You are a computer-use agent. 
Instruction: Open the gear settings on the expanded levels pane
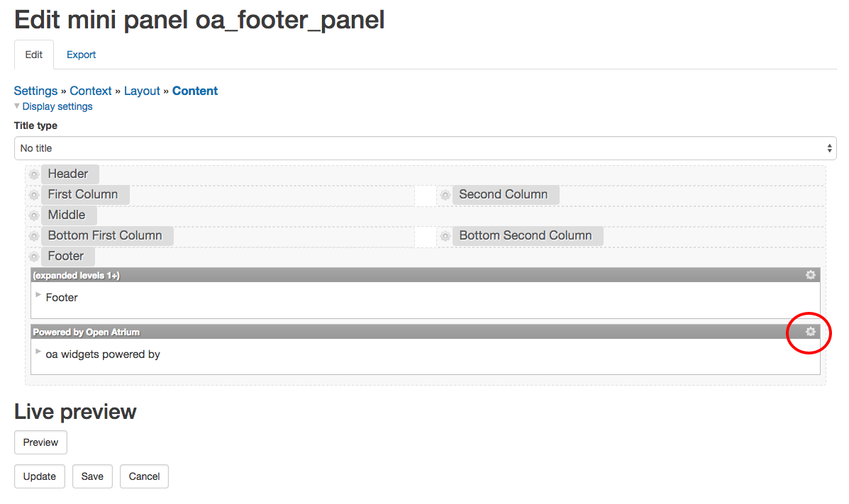click(x=810, y=275)
